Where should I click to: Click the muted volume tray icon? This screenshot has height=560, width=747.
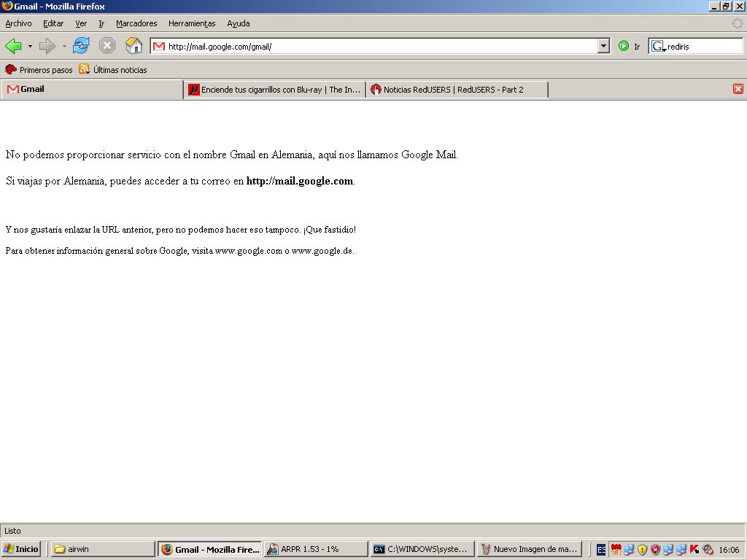708,549
